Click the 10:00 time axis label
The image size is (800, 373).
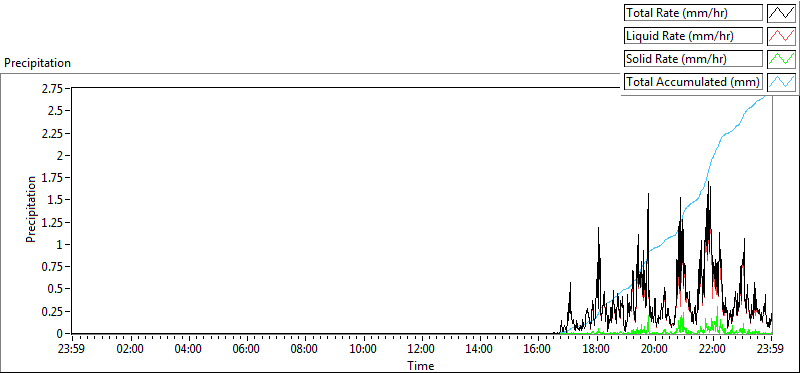point(364,350)
